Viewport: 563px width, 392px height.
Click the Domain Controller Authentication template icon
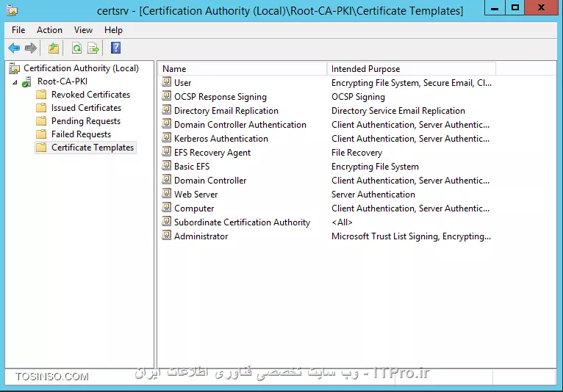click(166, 124)
